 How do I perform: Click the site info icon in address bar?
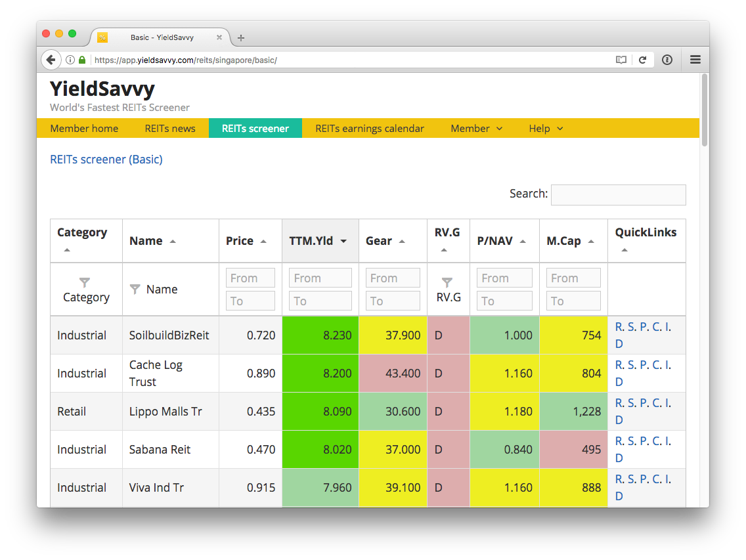point(70,60)
